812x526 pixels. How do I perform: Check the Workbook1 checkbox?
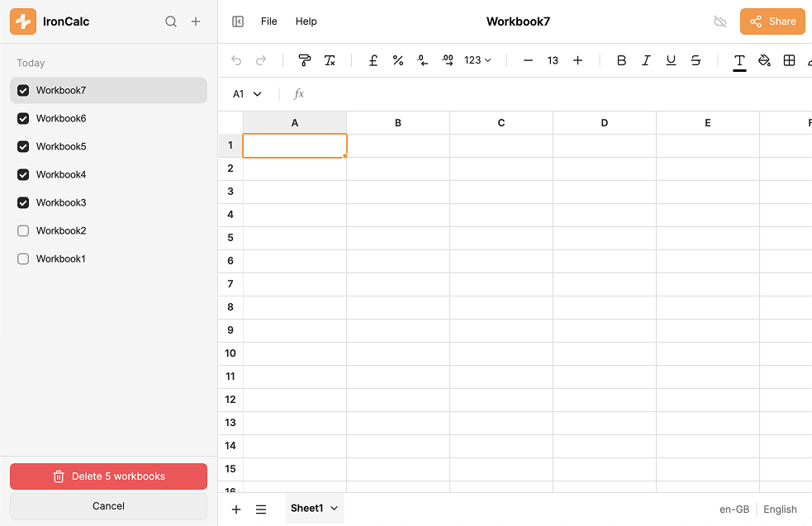tap(23, 258)
